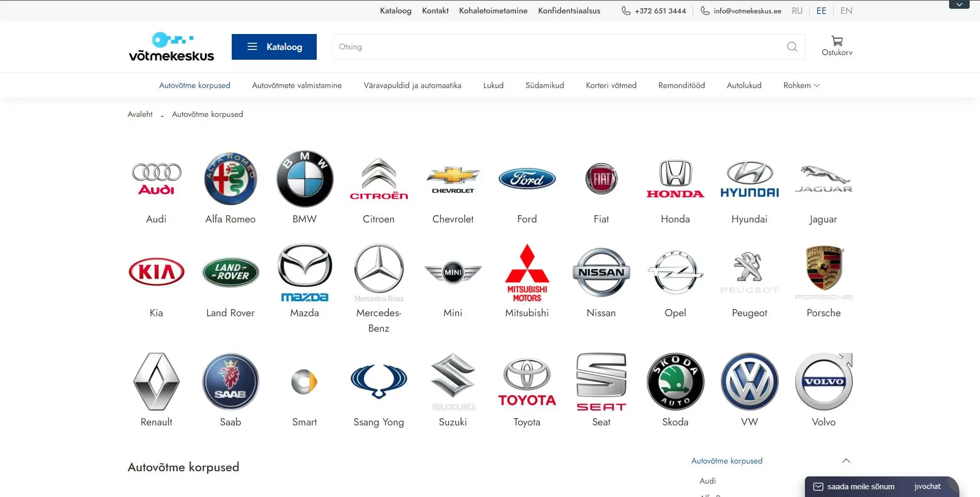This screenshot has height=497, width=980.
Task: Select the Renault diamond logo
Action: 157,382
